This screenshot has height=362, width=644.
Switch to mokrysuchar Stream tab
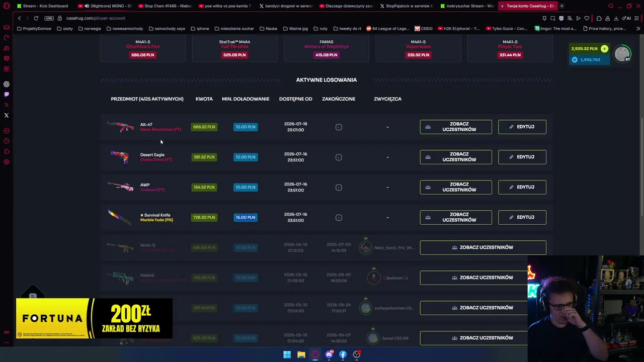[467, 6]
